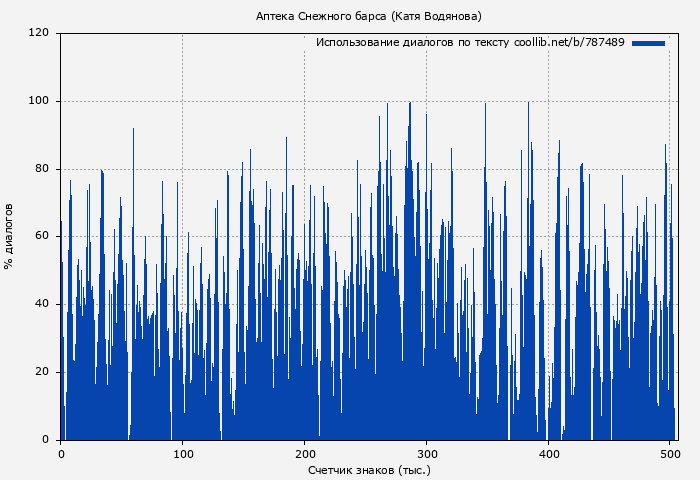Screen dimensions: 700x480
Task: Click the x-axis tick label 100
Action: (183, 454)
